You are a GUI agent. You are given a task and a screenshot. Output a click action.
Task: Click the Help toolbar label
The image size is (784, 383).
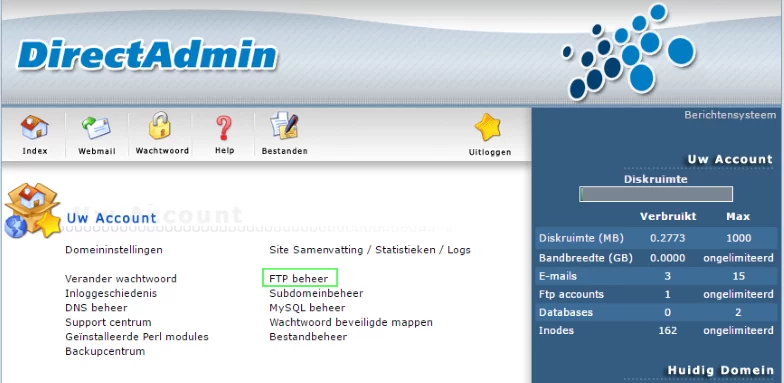[x=224, y=150]
